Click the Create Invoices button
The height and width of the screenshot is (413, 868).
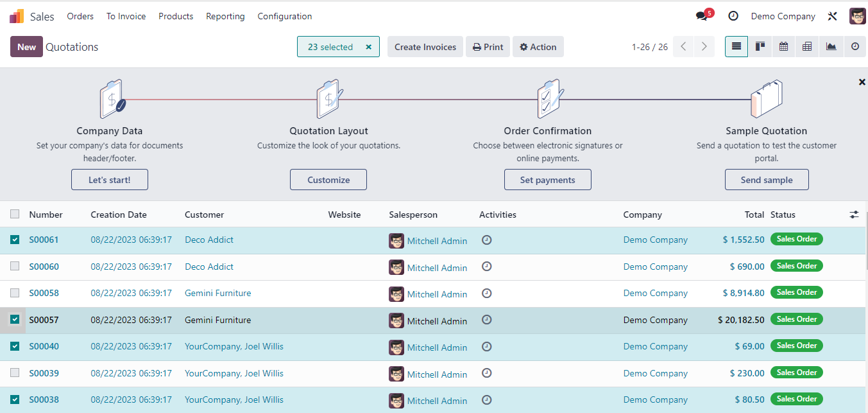(x=425, y=47)
